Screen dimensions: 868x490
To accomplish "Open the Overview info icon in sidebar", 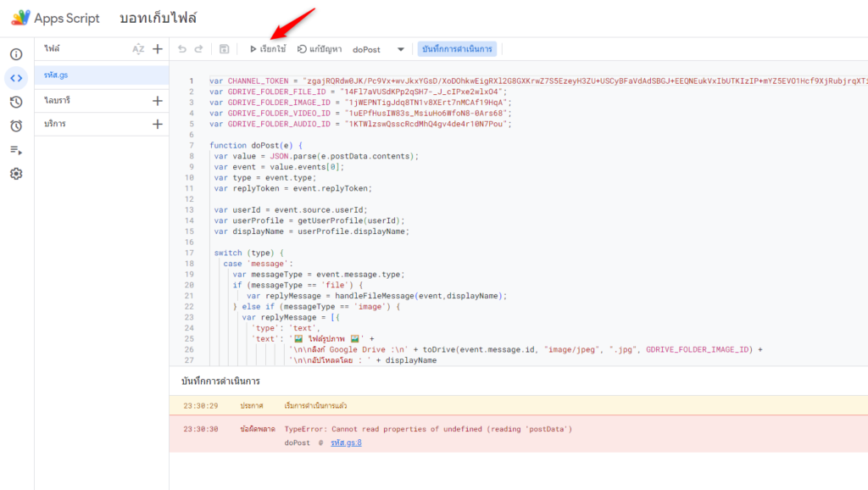I will coord(16,54).
